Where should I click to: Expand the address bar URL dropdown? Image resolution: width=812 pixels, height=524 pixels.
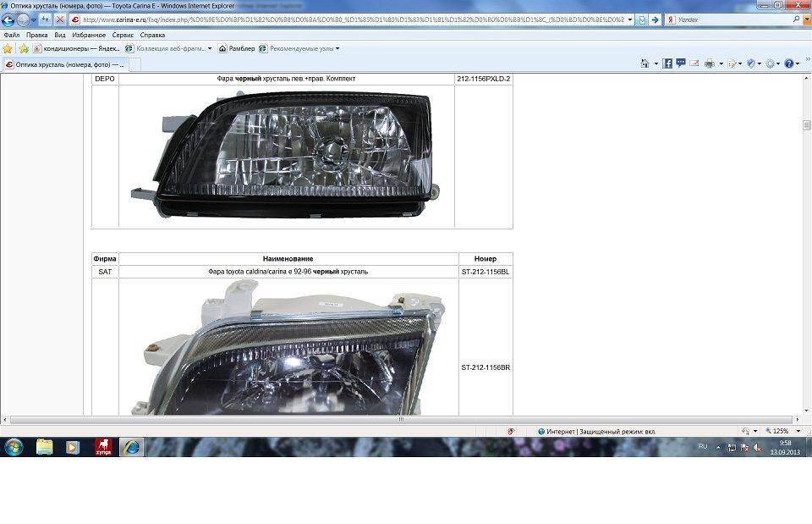[x=630, y=19]
